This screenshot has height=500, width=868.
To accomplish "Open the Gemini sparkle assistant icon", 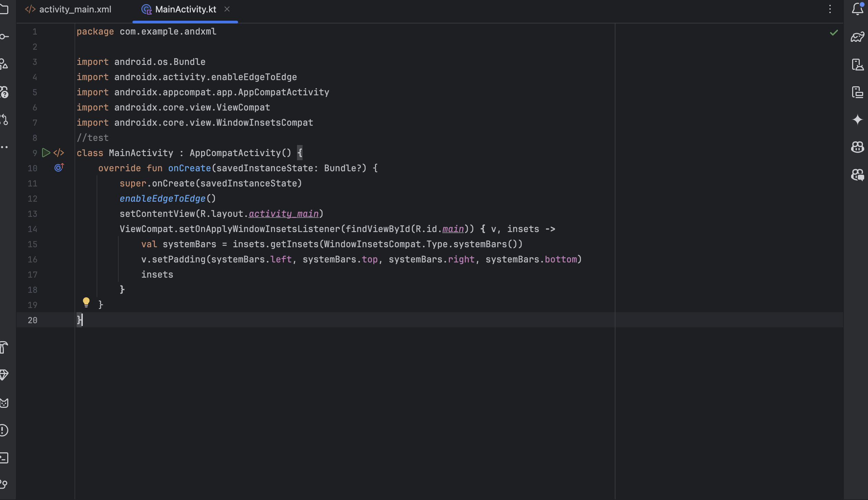I will point(857,120).
